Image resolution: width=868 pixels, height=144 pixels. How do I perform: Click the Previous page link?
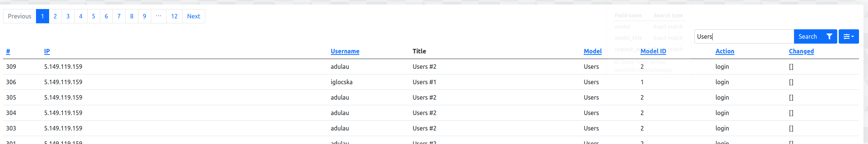(x=20, y=16)
